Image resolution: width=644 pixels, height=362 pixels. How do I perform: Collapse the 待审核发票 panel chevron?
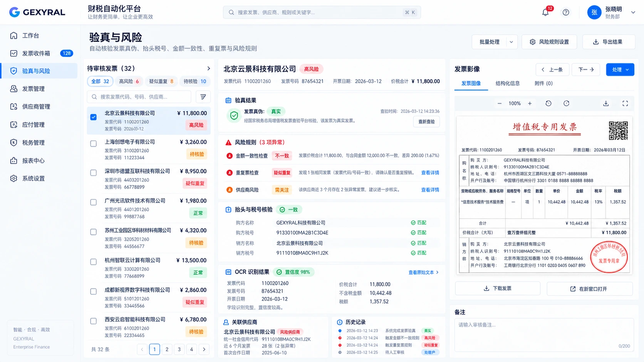click(209, 68)
